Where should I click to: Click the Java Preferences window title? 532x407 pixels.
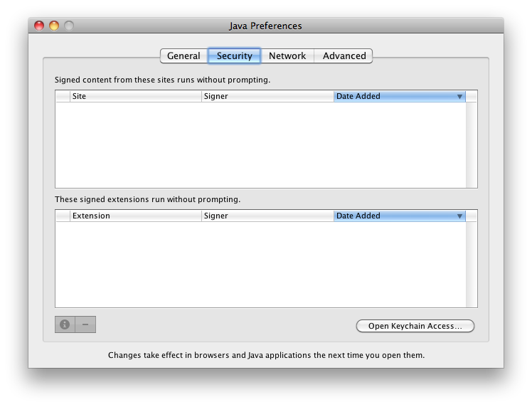265,26
